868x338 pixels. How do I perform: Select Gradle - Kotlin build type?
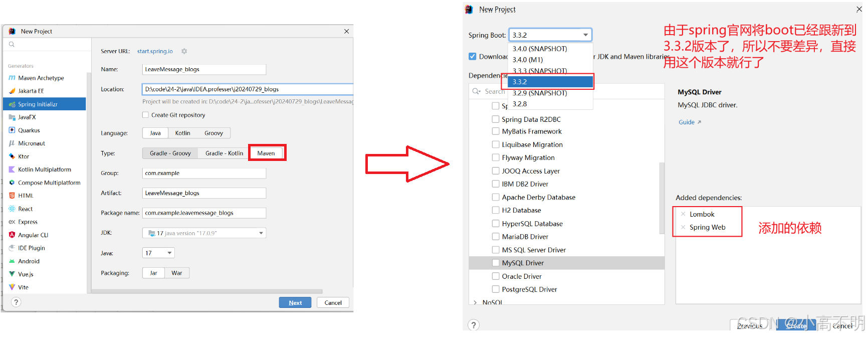click(x=224, y=153)
